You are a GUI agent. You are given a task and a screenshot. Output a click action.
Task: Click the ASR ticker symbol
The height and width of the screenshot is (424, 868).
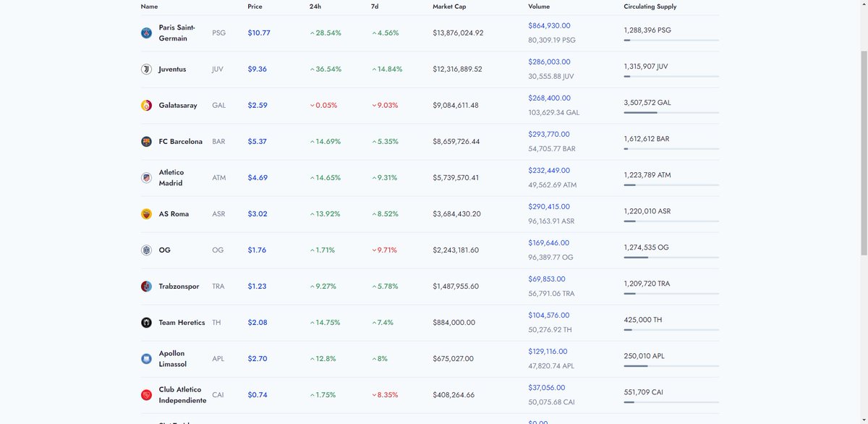[218, 214]
